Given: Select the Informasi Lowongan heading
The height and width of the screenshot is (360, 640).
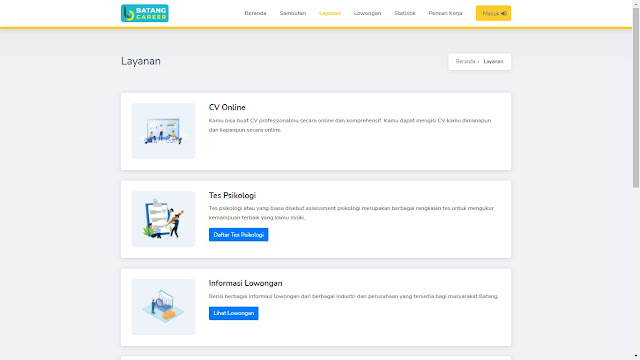Looking at the screenshot, I should [x=245, y=283].
